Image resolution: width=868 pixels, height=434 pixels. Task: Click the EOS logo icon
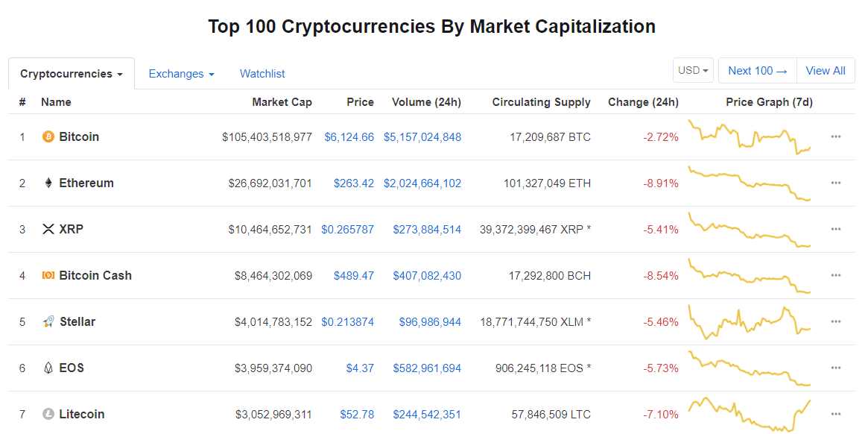(48, 368)
